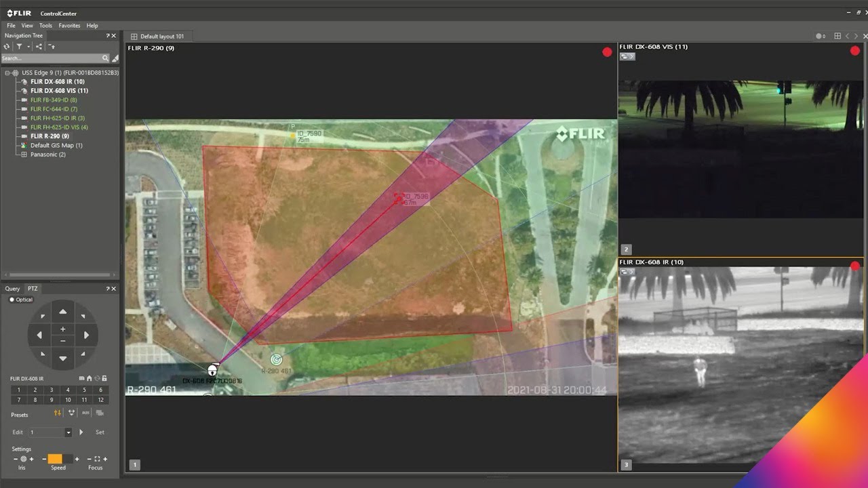Increase Iris with plus button

click(31, 459)
